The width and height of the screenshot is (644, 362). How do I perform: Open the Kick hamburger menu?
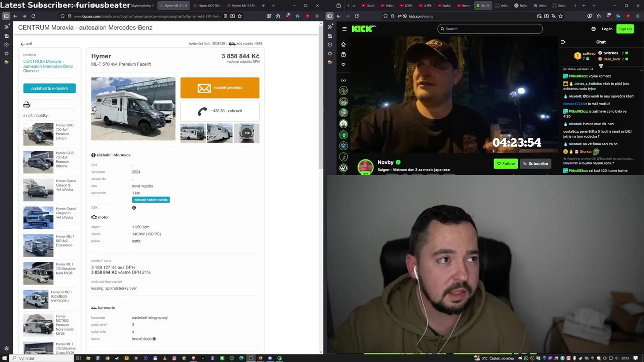344,29
